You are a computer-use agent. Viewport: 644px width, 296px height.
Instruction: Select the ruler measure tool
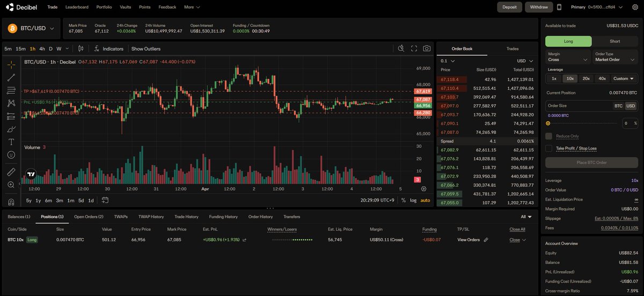(x=11, y=172)
